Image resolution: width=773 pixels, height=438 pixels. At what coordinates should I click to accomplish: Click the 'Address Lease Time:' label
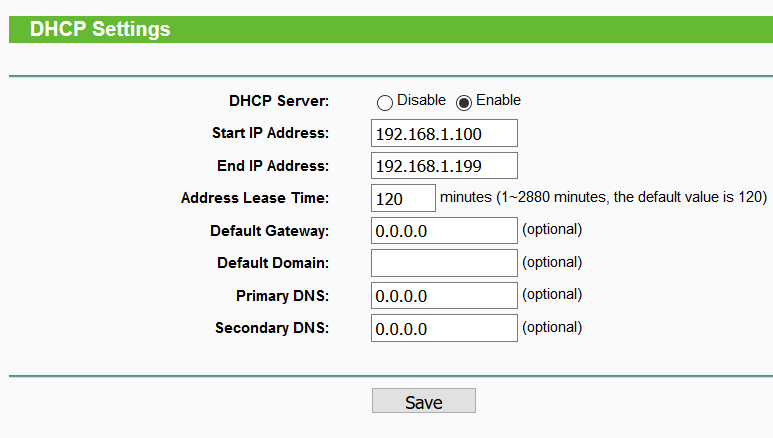click(x=255, y=198)
